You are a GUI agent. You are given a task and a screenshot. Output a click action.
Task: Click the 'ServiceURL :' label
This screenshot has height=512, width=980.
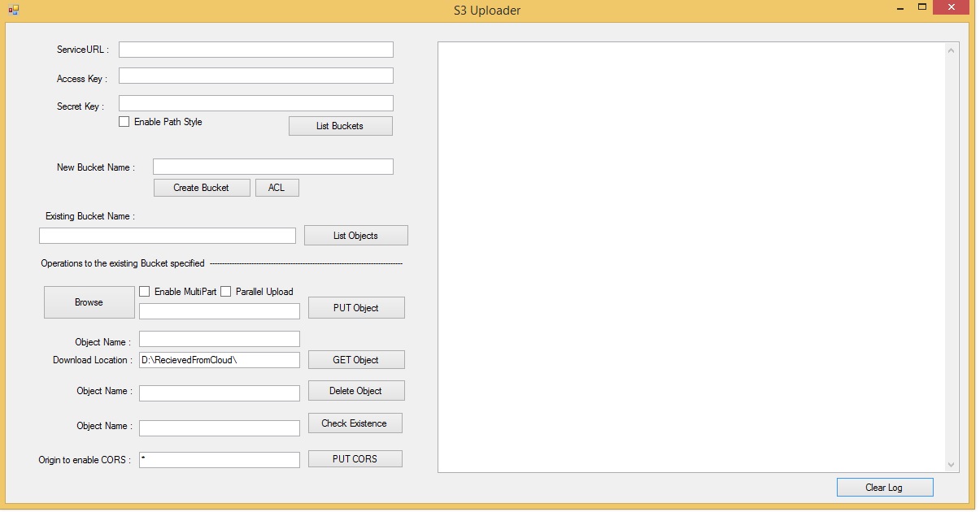tap(83, 50)
